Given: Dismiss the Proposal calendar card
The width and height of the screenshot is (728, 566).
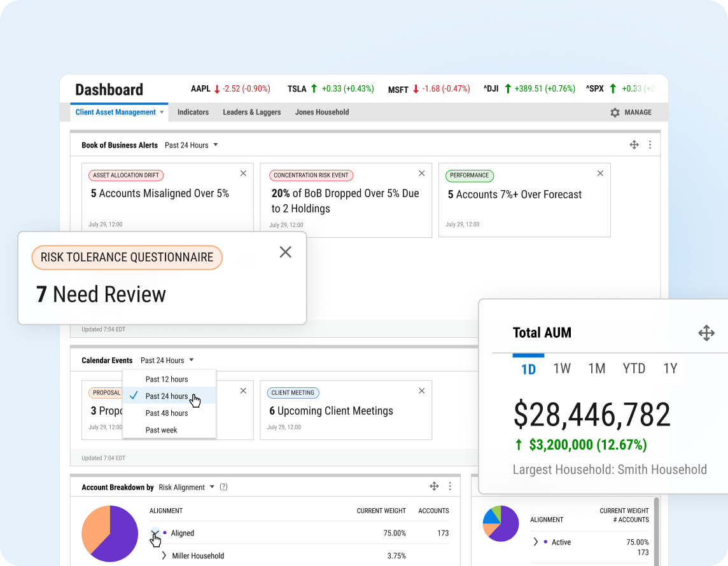Looking at the screenshot, I should click(243, 390).
